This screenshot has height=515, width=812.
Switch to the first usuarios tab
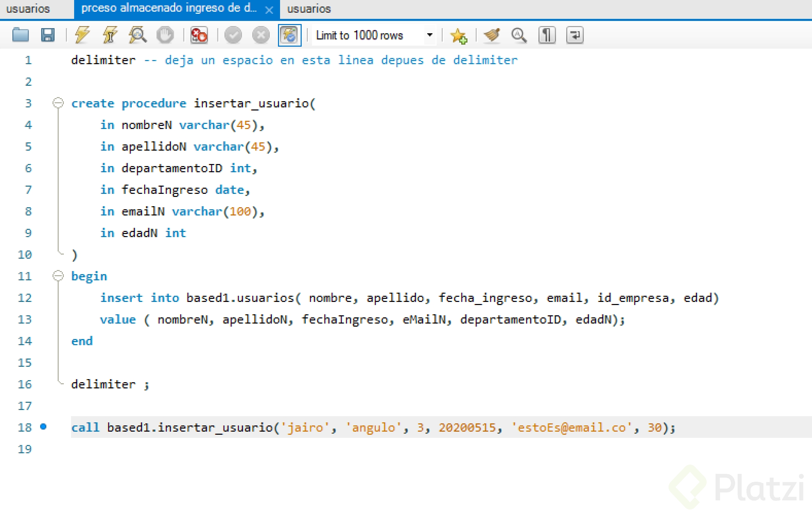tap(28, 9)
